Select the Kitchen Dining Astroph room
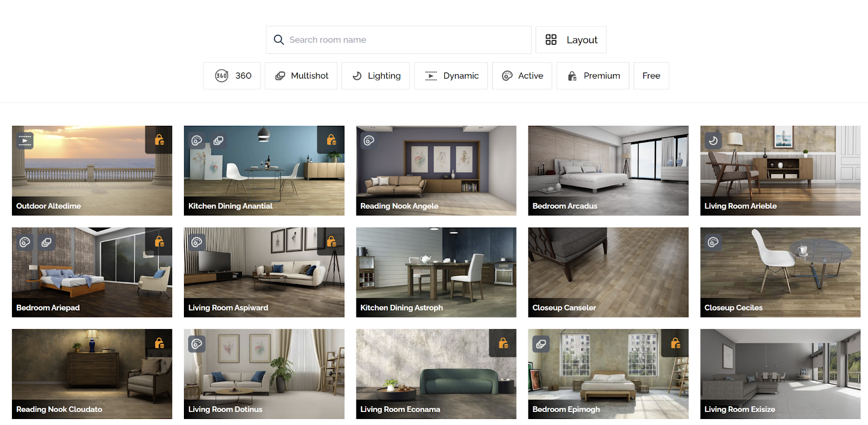Image resolution: width=868 pixels, height=425 pixels. click(x=436, y=272)
